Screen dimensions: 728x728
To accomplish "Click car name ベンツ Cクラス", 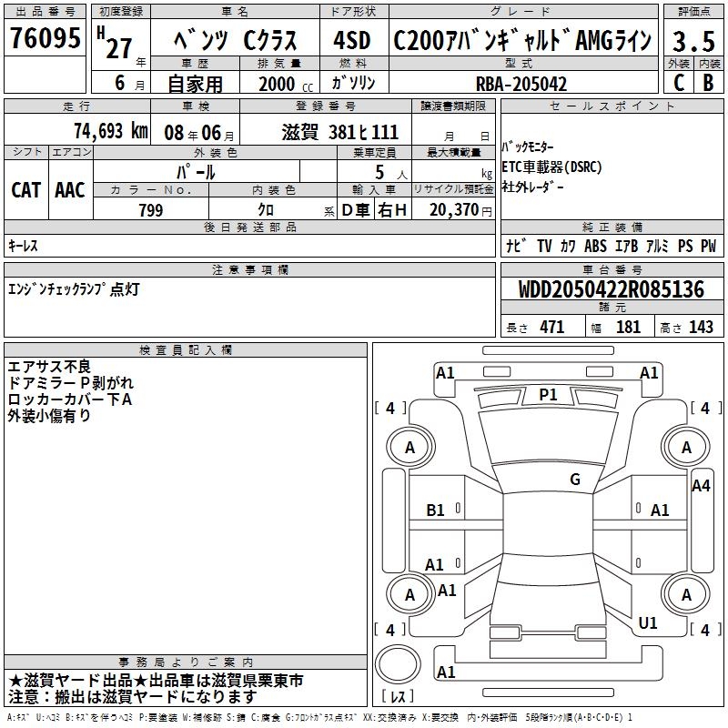I will click(236, 40).
